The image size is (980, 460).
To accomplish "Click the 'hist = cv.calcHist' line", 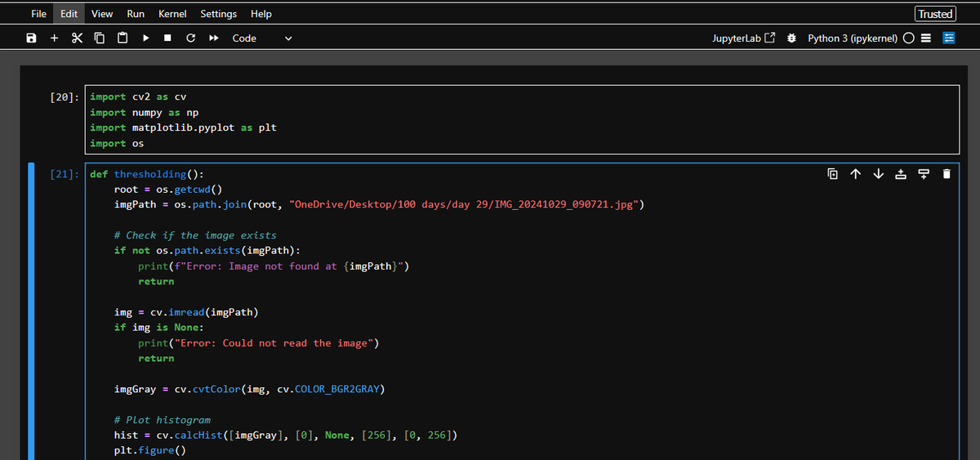I will point(286,435).
